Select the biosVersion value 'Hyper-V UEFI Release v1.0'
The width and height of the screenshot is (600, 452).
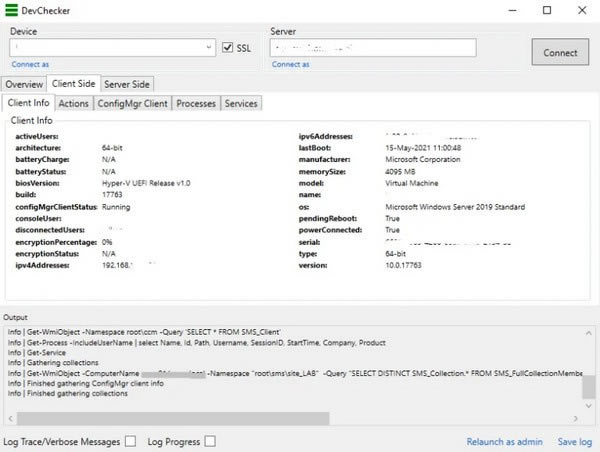[x=146, y=183]
